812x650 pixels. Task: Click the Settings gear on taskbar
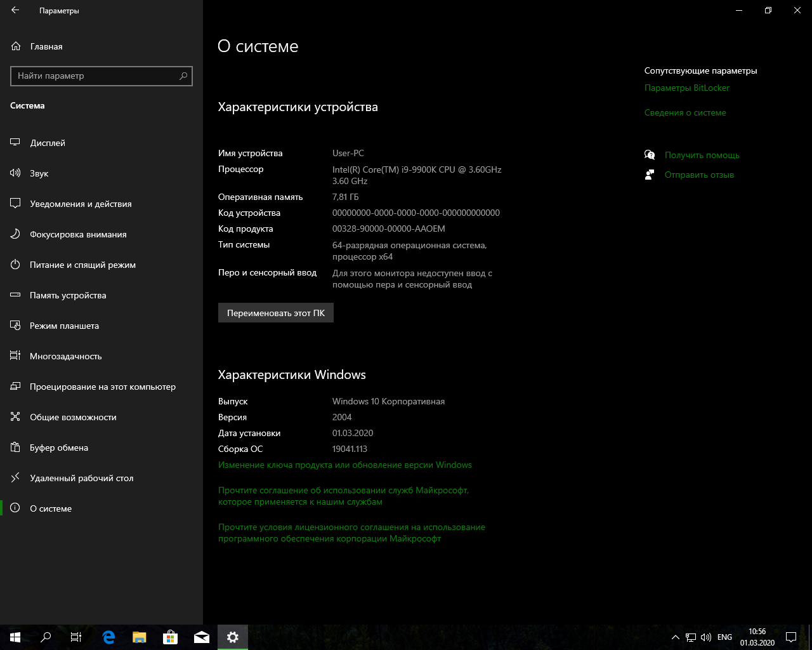(x=233, y=637)
